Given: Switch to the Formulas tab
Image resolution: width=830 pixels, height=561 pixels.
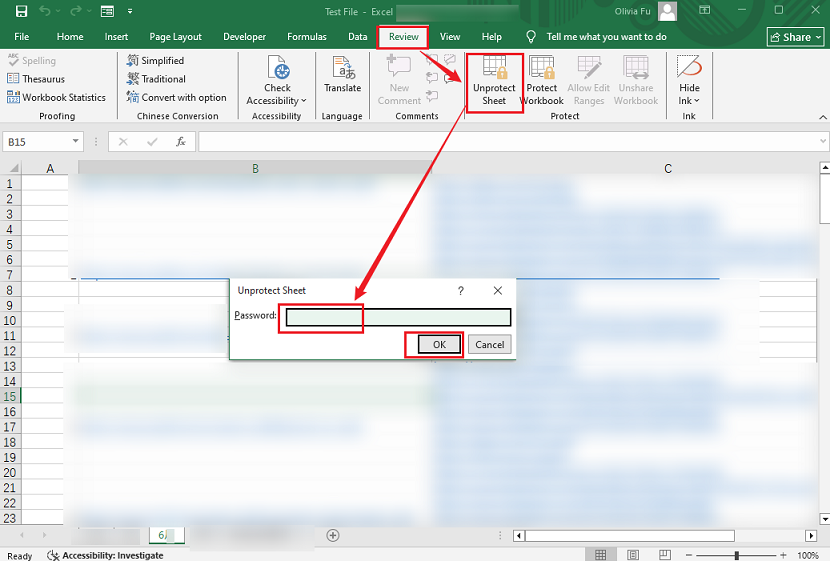Looking at the screenshot, I should (306, 37).
